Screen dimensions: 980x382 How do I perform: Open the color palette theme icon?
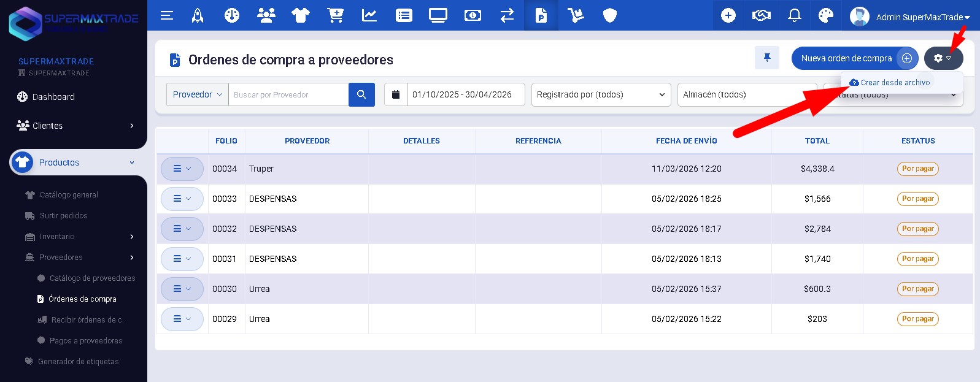pos(826,16)
